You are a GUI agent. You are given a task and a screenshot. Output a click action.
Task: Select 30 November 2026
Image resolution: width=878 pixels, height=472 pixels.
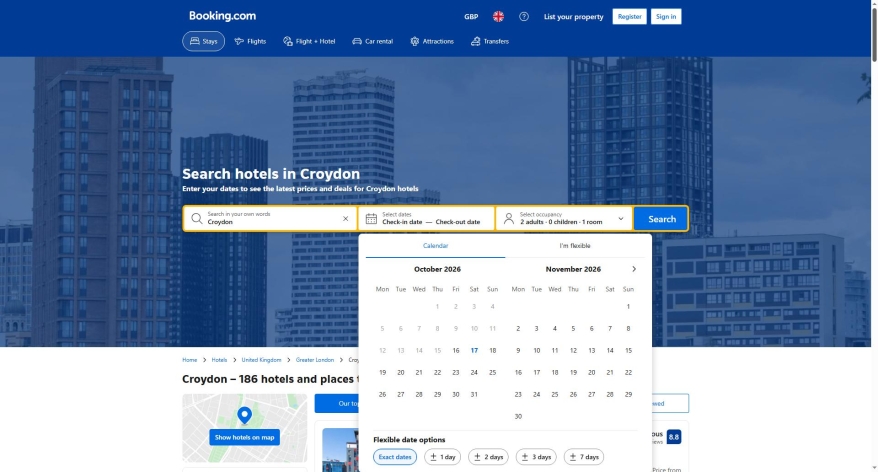[x=518, y=417]
